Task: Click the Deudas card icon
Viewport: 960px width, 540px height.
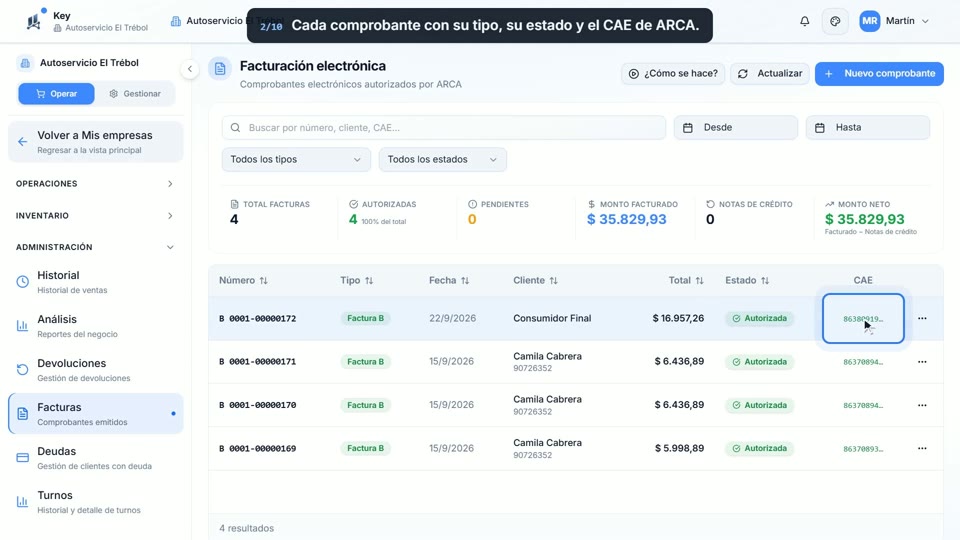Action: (23, 458)
